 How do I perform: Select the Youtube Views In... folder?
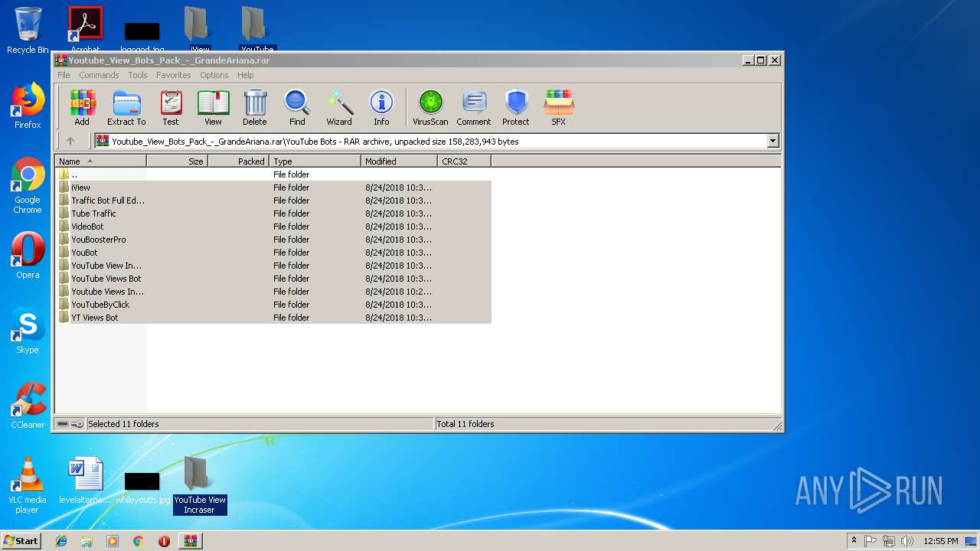coord(273,292)
